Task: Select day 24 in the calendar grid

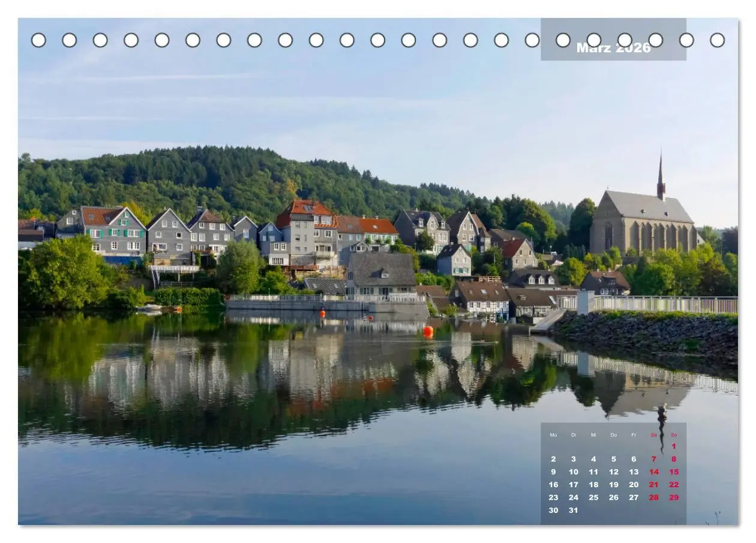Action: tap(574, 497)
